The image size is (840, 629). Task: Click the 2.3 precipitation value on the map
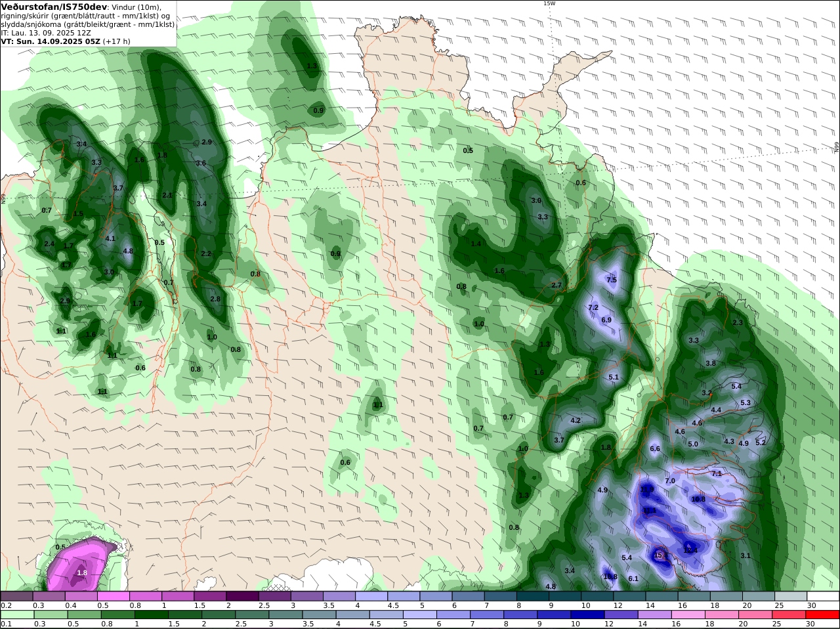[738, 322]
